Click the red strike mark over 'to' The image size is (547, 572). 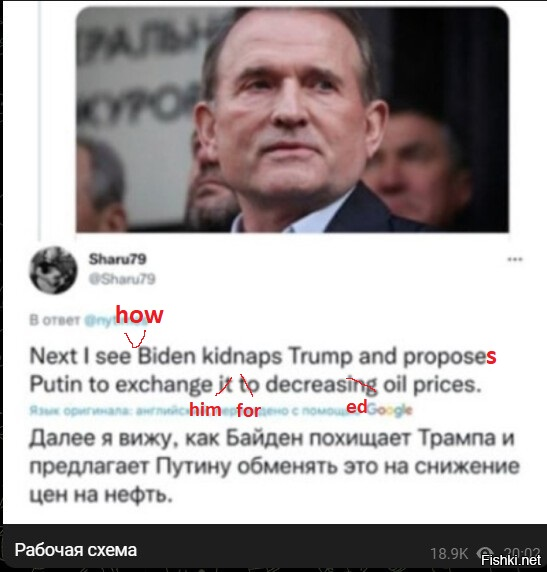pyautogui.click(x=247, y=385)
